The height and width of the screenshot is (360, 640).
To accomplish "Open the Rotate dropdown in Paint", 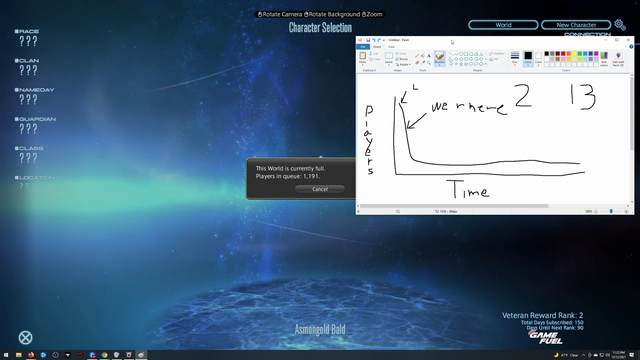I will 404,64.
